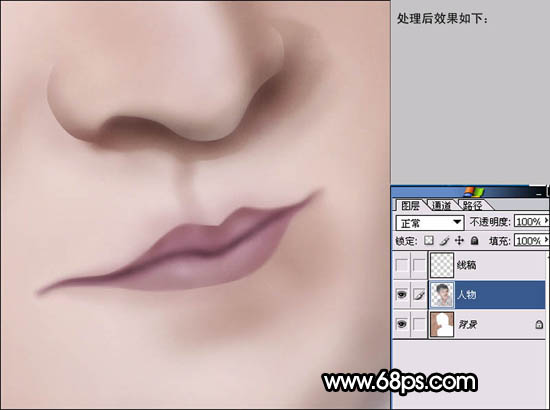The image size is (550, 410).
Task: Select the 人物 layer name
Action: [466, 295]
